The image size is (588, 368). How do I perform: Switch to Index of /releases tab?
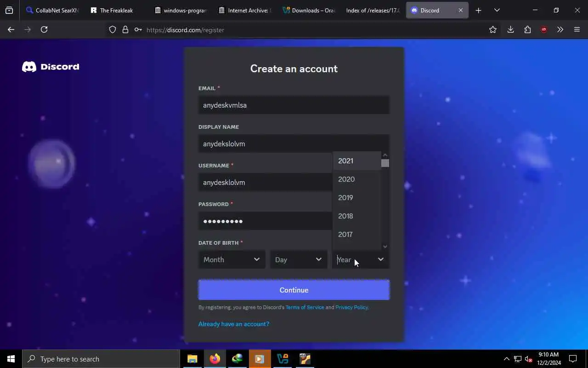[373, 10]
